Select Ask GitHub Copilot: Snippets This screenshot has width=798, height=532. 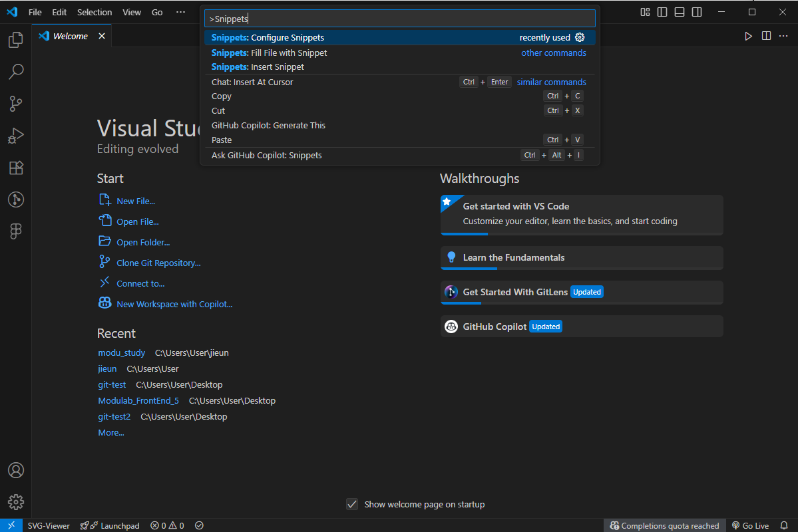click(399, 155)
